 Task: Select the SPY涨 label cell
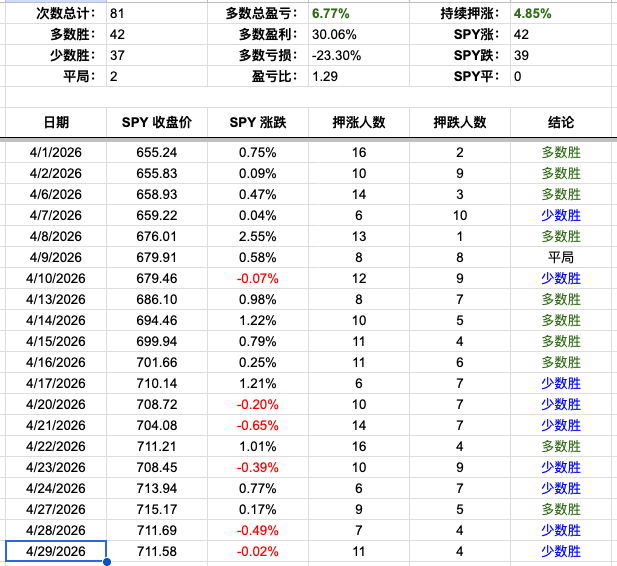pos(460,34)
